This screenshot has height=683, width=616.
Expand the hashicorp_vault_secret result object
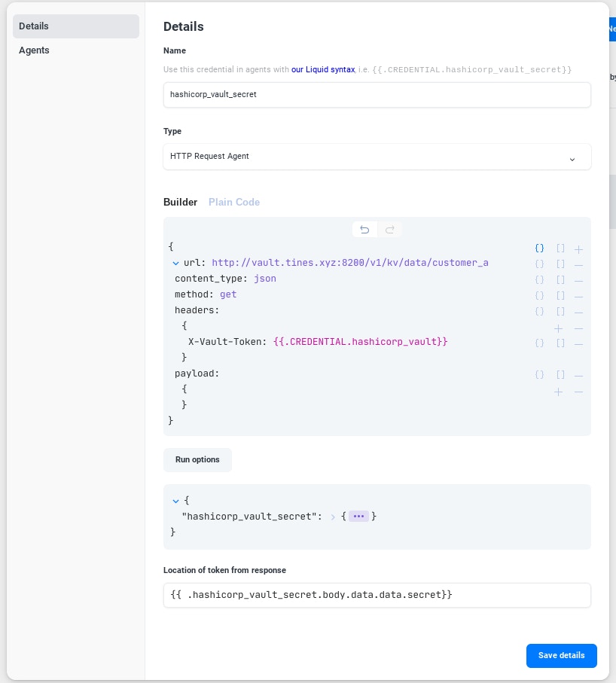[x=332, y=517]
